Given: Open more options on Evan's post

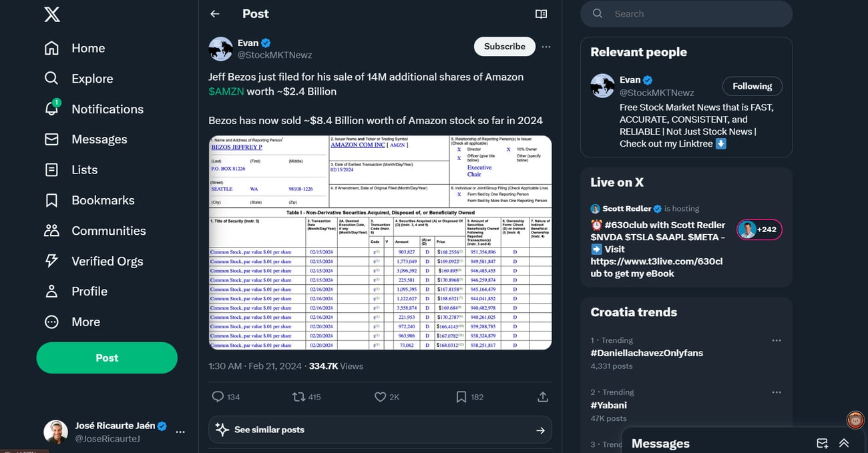Looking at the screenshot, I should [x=546, y=47].
